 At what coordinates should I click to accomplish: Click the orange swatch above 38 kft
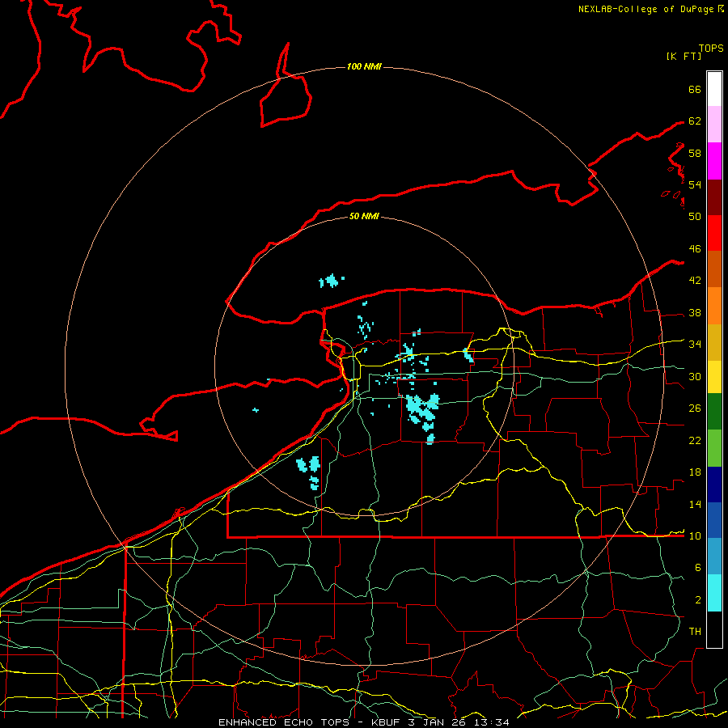coord(714,306)
